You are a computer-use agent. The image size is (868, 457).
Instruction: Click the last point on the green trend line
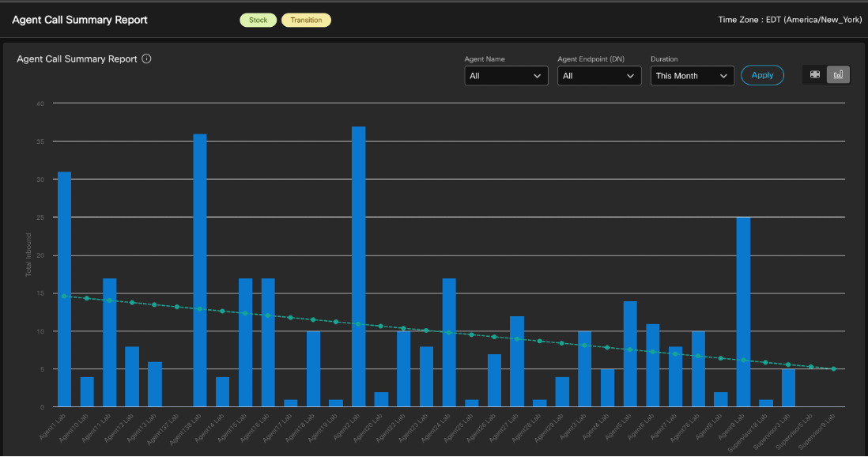833,368
